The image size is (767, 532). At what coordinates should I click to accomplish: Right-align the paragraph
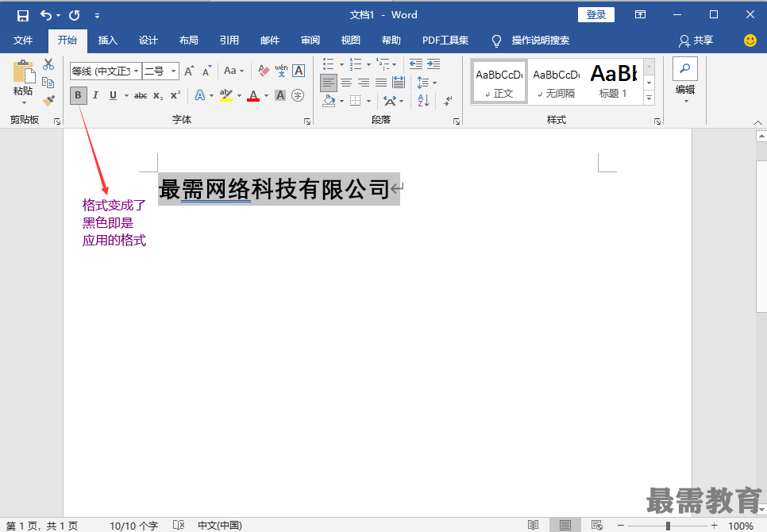[x=364, y=83]
